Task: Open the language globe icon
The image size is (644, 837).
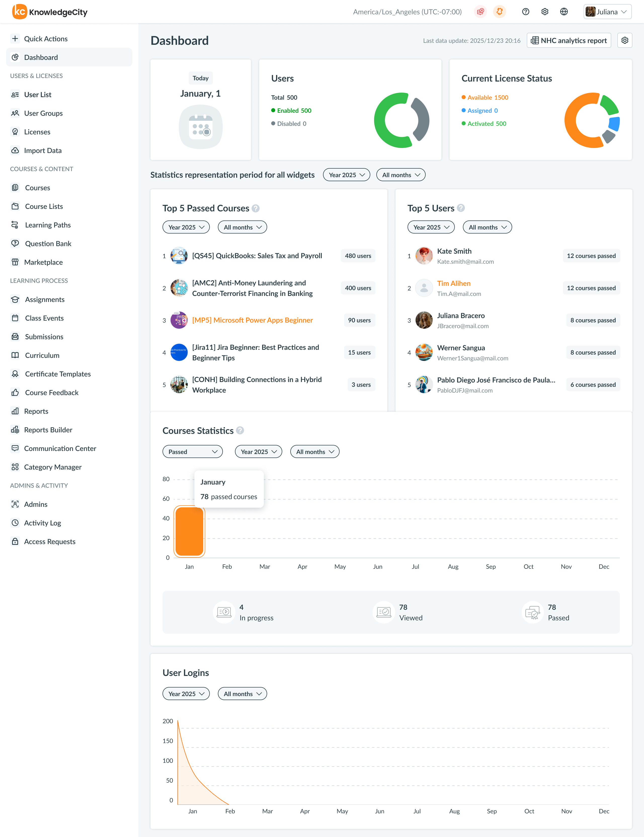Action: (563, 12)
